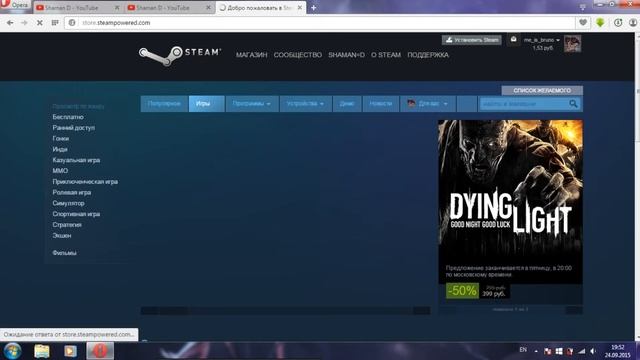This screenshot has height=360, width=640.
Task: Go back with the browser back arrow
Action: [10, 23]
